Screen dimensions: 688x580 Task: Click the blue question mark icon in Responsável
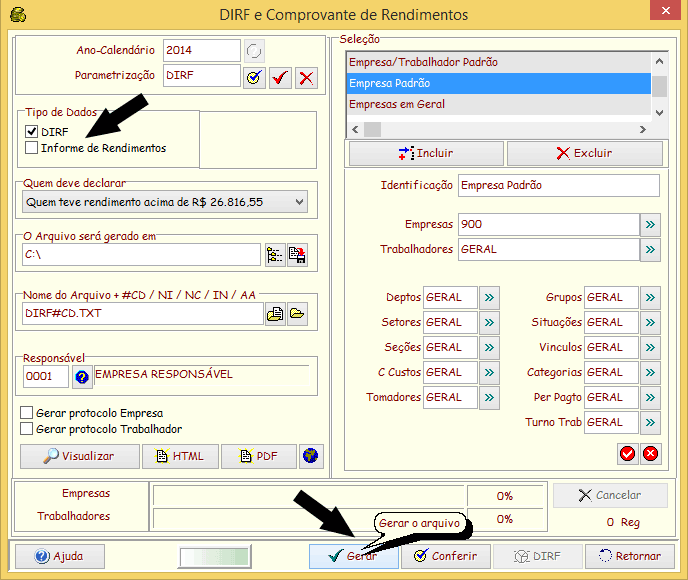tap(82, 377)
